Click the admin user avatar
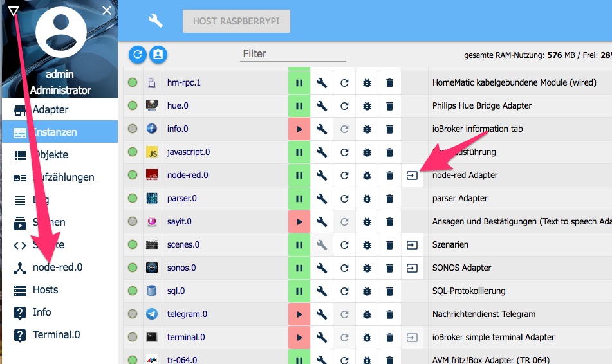This screenshot has width=612, height=364. point(61,32)
